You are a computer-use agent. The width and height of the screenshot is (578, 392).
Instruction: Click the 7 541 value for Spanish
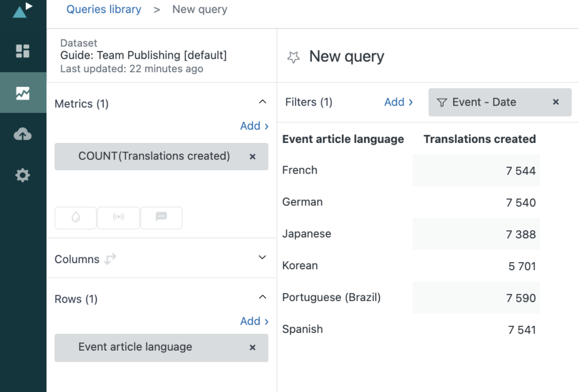[521, 330]
